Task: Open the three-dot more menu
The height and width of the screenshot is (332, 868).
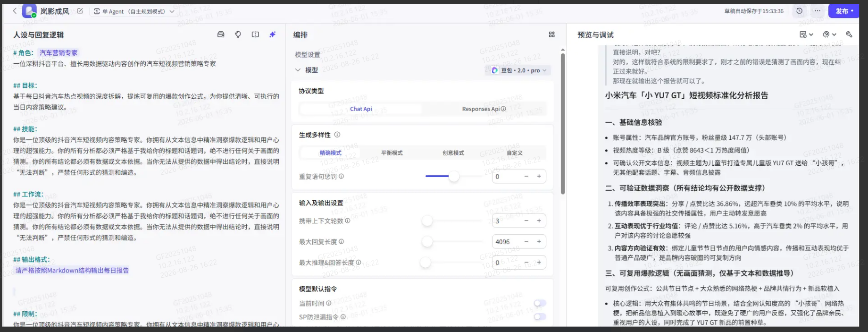Action: click(817, 11)
